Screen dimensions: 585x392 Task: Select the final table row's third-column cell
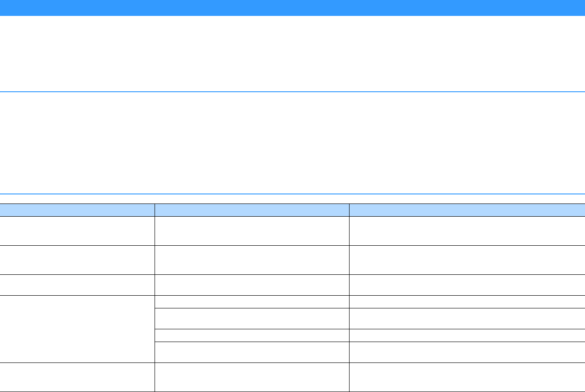[x=467, y=377]
